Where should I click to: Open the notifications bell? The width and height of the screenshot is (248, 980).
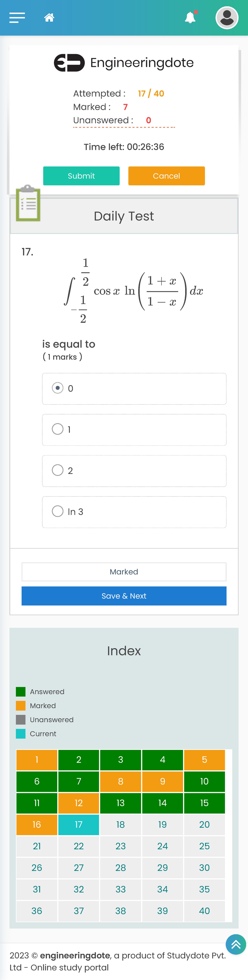190,18
